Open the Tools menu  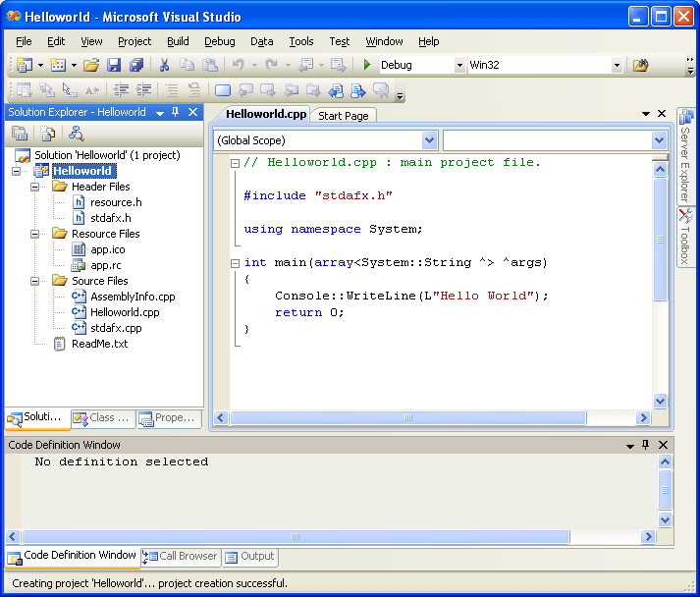click(301, 41)
